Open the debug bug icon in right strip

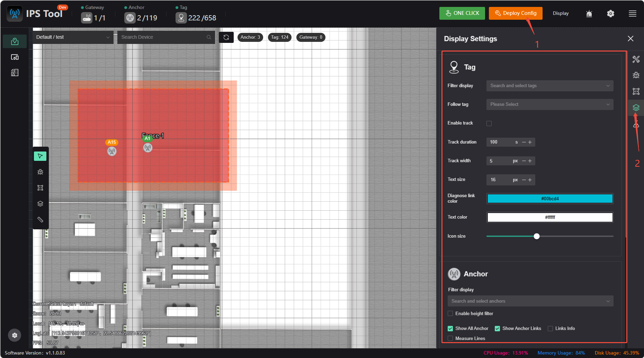pyautogui.click(x=636, y=75)
